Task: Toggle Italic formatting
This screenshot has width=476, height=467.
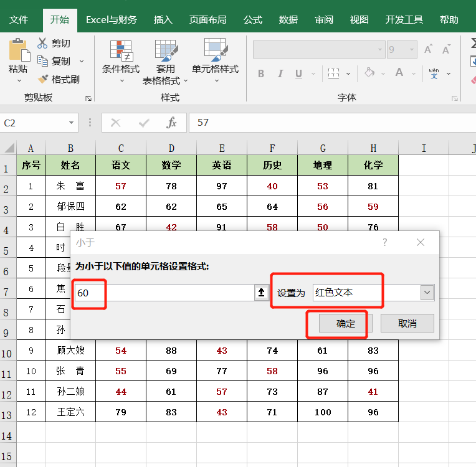Action: coord(280,73)
